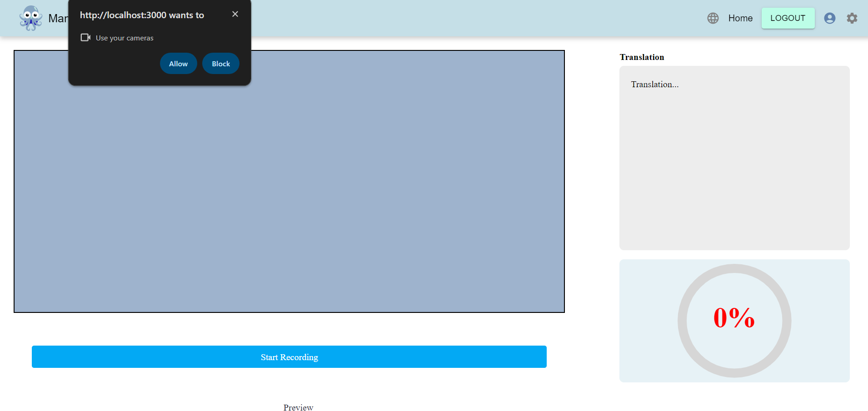The height and width of the screenshot is (411, 868).
Task: Allow camera access for localhost
Action: tap(178, 64)
